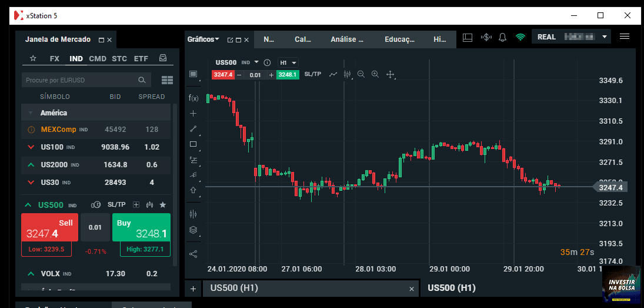Open the favorites star tab in Janela de Mercado
The image size is (644, 308).
pyautogui.click(x=34, y=58)
